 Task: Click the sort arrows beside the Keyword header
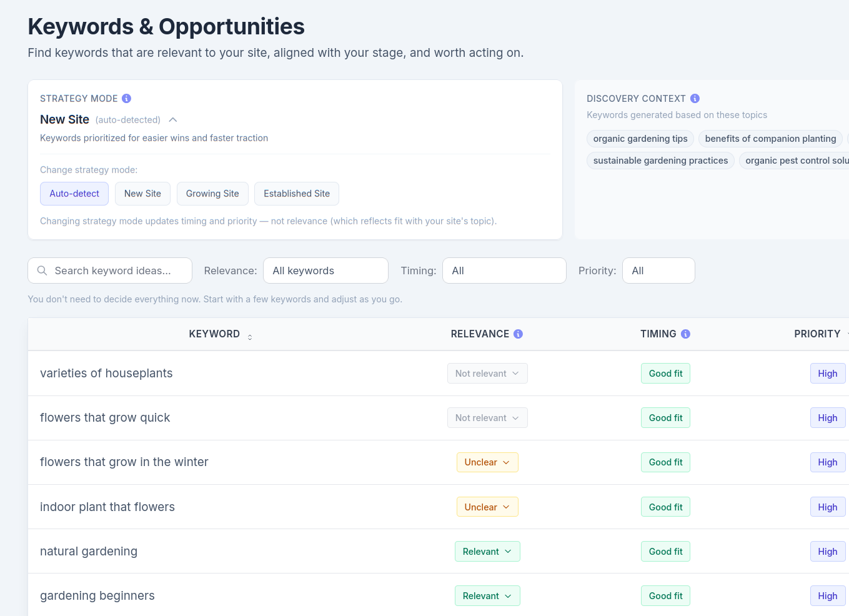[249, 337]
